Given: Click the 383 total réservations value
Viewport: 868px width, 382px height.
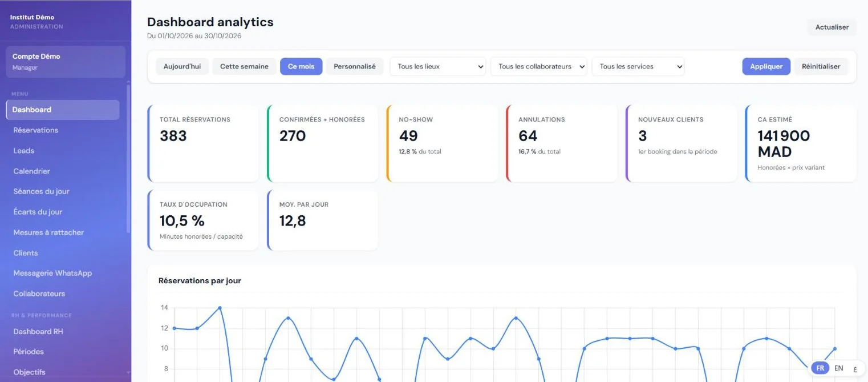Looking at the screenshot, I should click(173, 136).
